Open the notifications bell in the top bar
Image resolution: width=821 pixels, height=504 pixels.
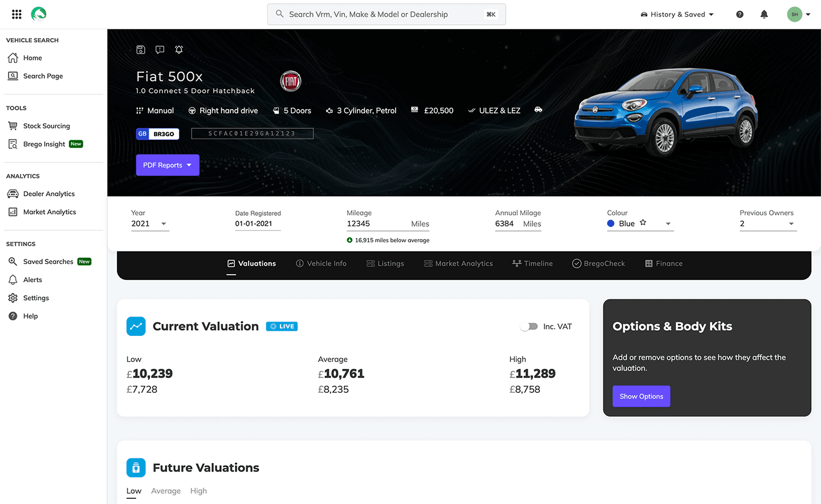tap(764, 14)
